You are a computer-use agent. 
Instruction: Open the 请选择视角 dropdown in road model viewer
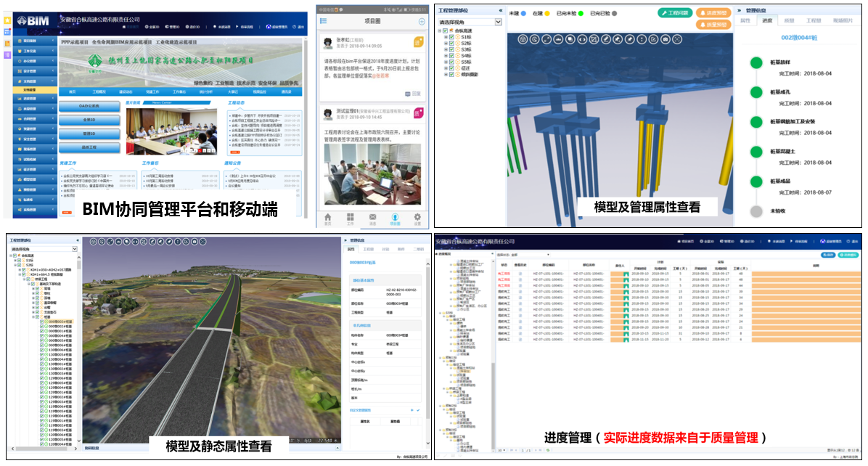click(x=44, y=249)
